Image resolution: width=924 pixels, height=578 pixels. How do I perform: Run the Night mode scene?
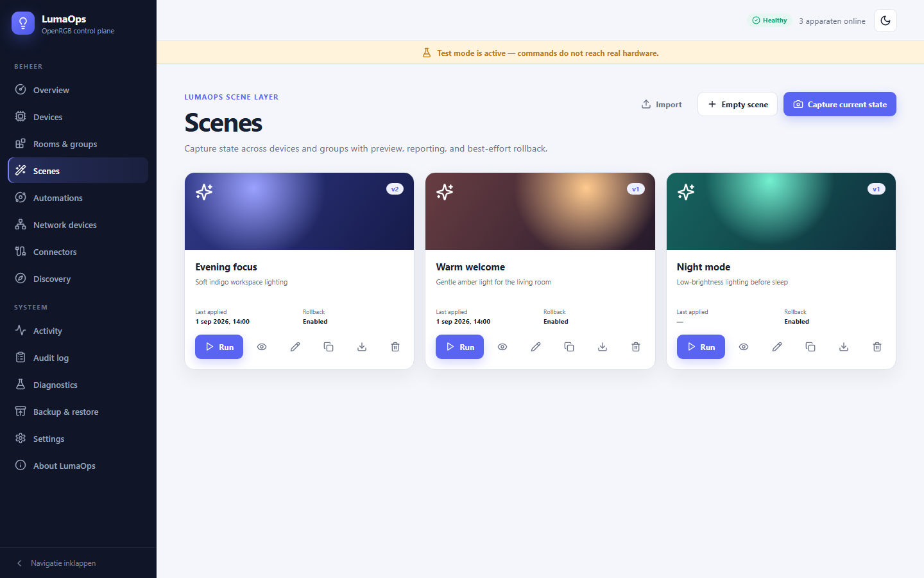(701, 347)
